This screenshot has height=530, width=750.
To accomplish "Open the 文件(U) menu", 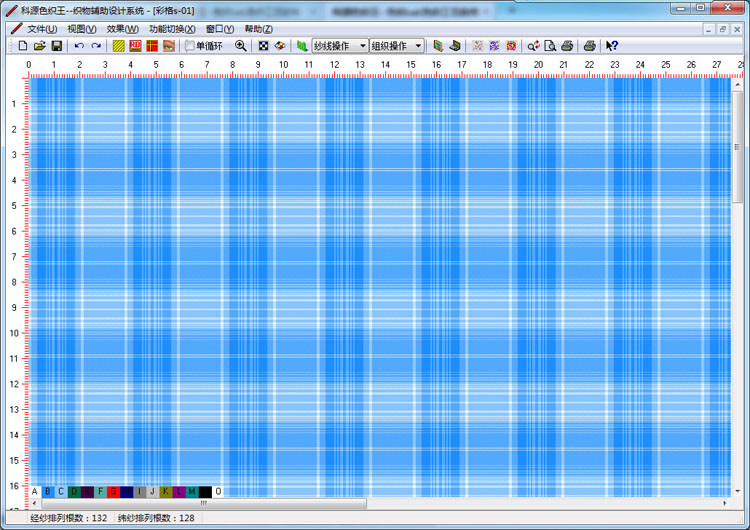I will [42, 29].
